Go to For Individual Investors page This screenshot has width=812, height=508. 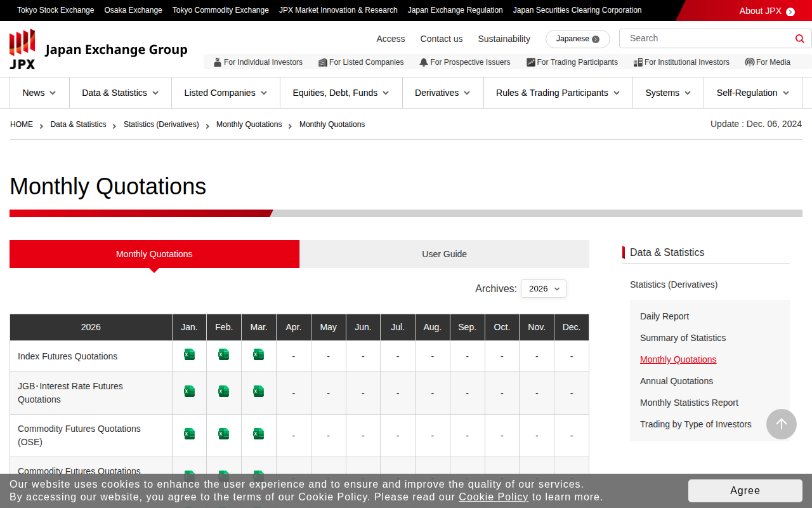258,62
